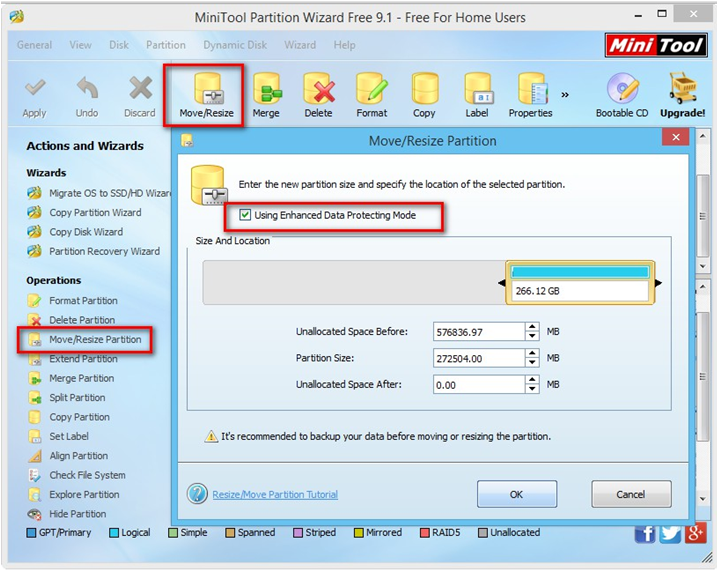Click the Undo arrow icon
The height and width of the screenshot is (571, 717).
[x=87, y=88]
